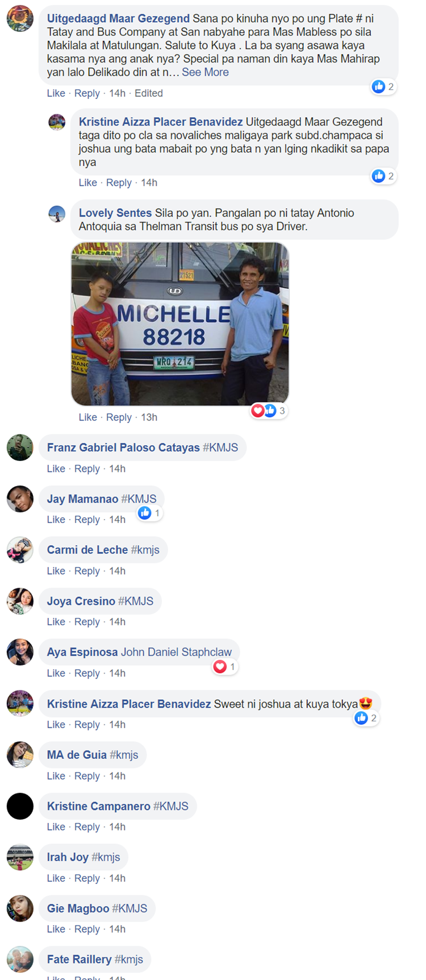
Task: Reply to Irah Joy's comment
Action: pos(87,878)
